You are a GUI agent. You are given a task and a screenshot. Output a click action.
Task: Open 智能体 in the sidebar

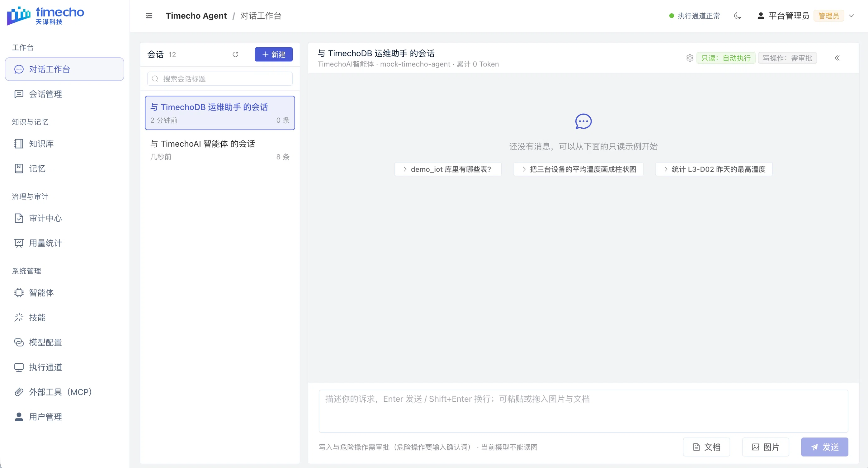64,293
